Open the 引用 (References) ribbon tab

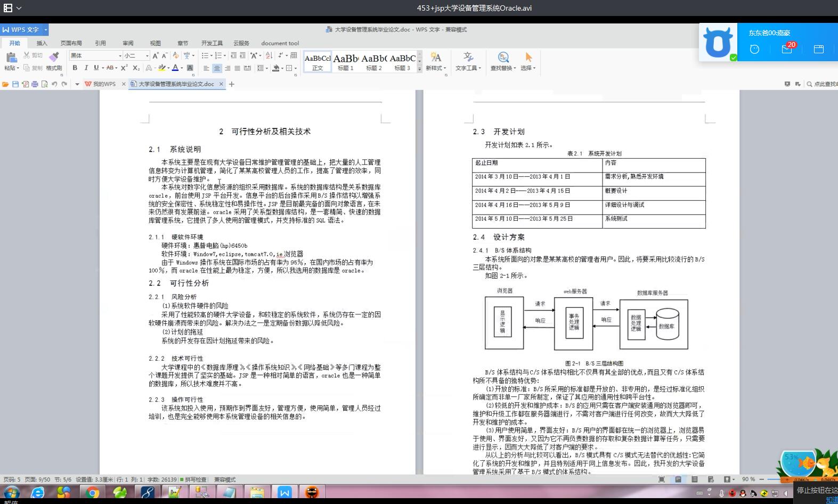(x=100, y=43)
